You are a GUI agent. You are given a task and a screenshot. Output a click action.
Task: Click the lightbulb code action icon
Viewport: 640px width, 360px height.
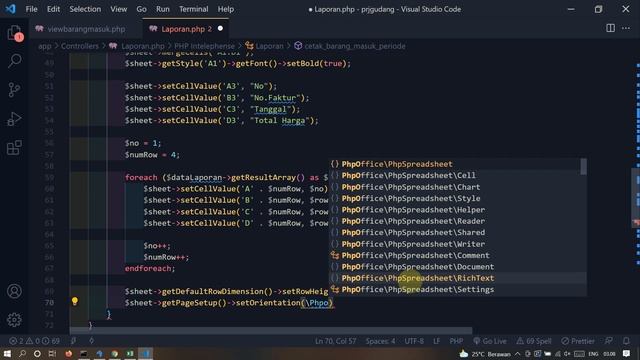(x=75, y=301)
